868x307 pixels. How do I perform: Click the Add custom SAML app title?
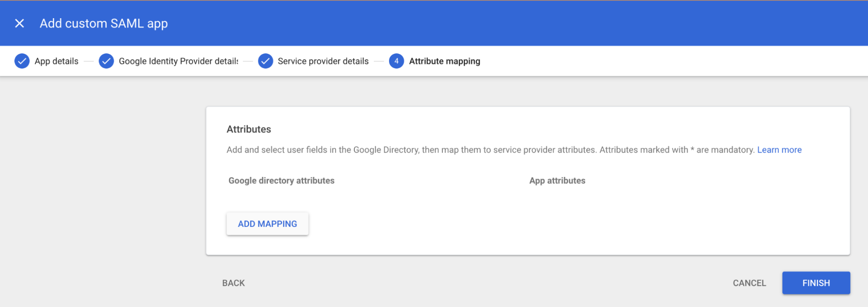(x=104, y=23)
